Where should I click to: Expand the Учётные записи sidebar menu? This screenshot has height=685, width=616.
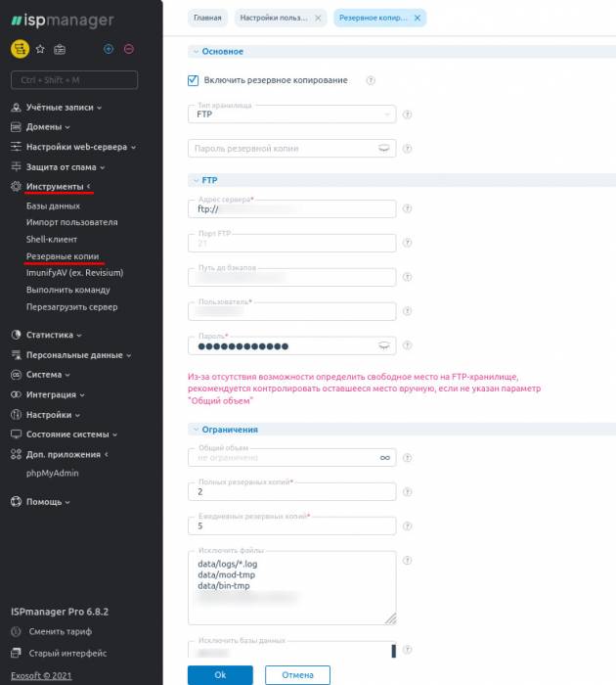point(56,108)
